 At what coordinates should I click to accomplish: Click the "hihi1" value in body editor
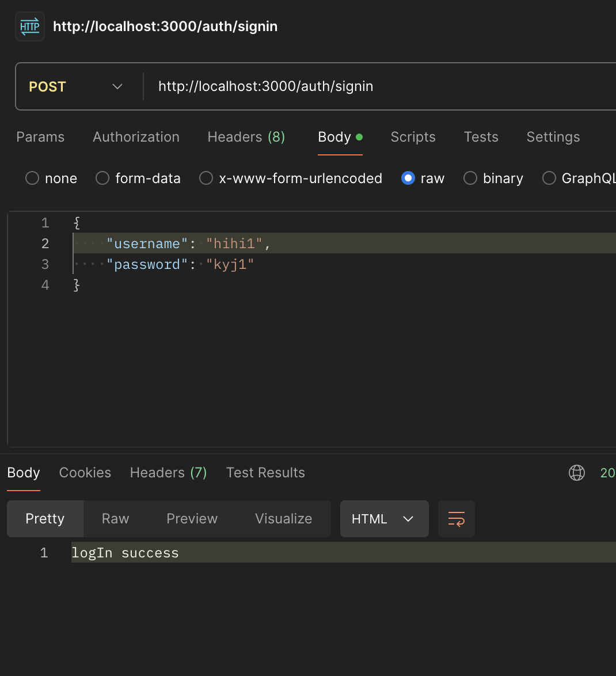[x=234, y=244]
